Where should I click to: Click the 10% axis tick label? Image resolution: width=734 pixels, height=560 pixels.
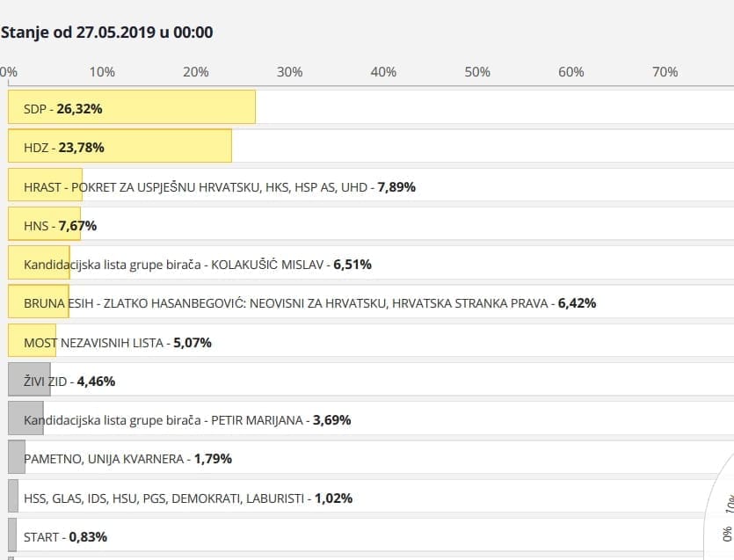pyautogui.click(x=102, y=72)
